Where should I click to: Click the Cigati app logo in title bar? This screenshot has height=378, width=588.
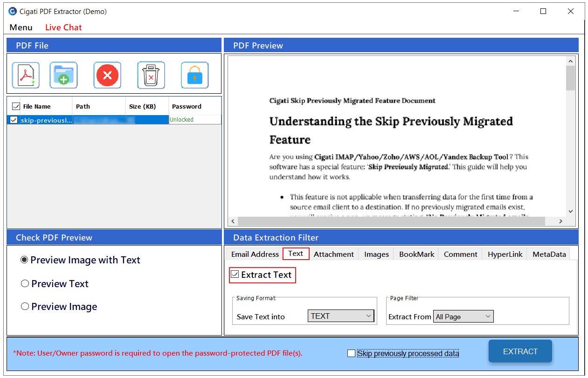(13, 11)
